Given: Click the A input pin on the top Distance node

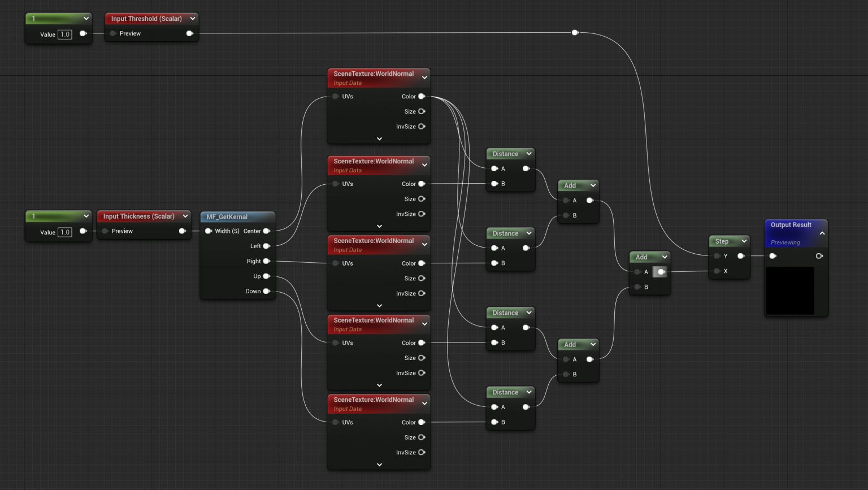Looking at the screenshot, I should coord(493,168).
